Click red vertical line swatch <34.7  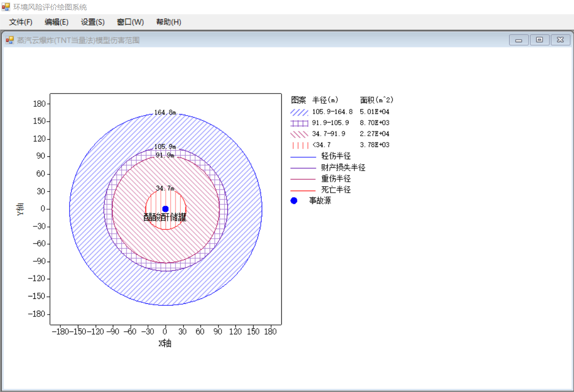click(x=299, y=146)
